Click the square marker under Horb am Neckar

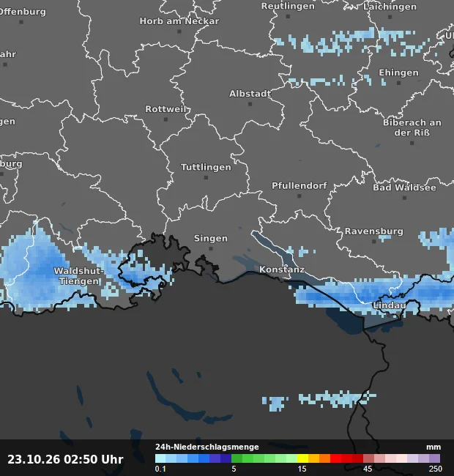179,31
